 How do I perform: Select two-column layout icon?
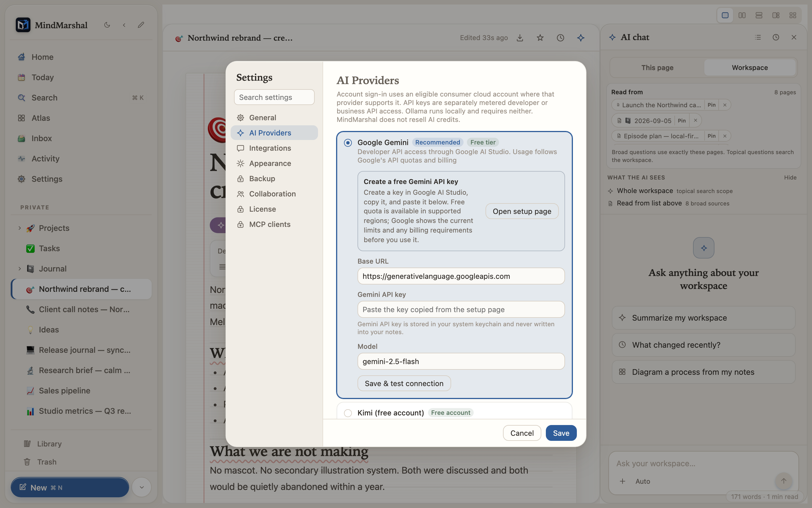click(742, 16)
